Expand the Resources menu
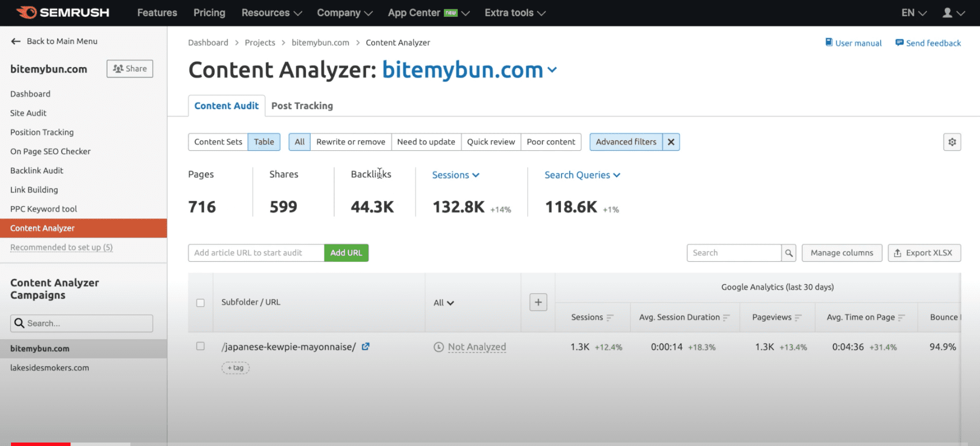The width and height of the screenshot is (980, 446). point(272,13)
